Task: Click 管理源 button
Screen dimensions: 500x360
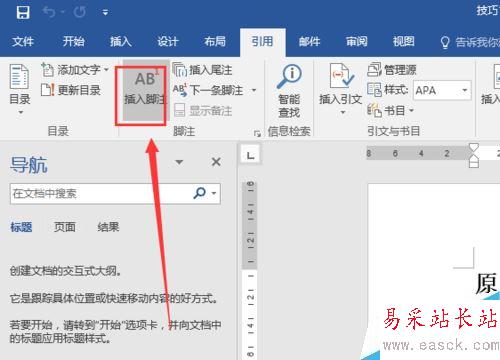Action: tap(392, 70)
